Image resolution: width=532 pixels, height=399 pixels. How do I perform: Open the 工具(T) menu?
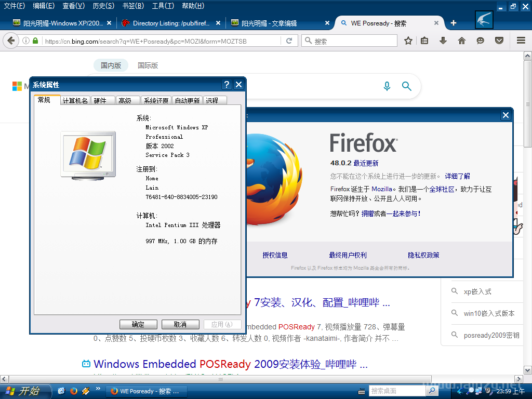click(163, 6)
